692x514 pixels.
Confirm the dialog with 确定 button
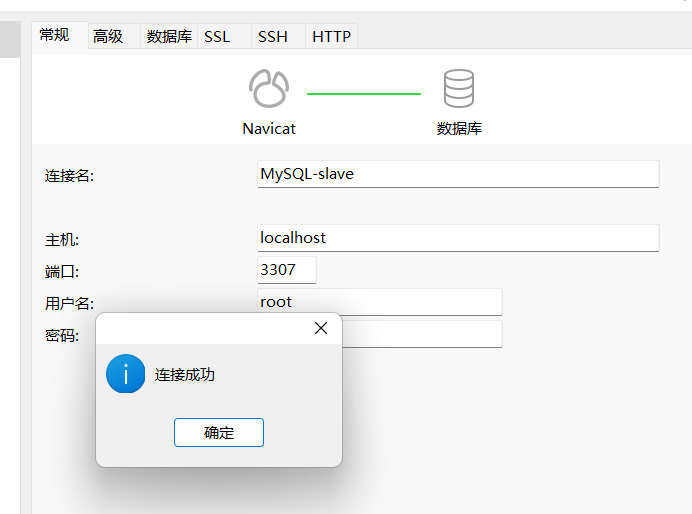click(219, 432)
